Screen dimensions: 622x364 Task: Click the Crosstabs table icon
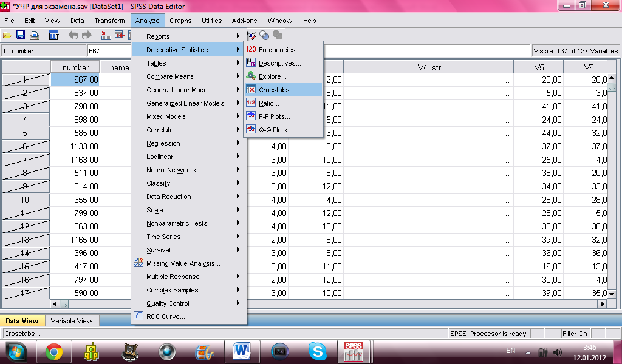point(251,90)
